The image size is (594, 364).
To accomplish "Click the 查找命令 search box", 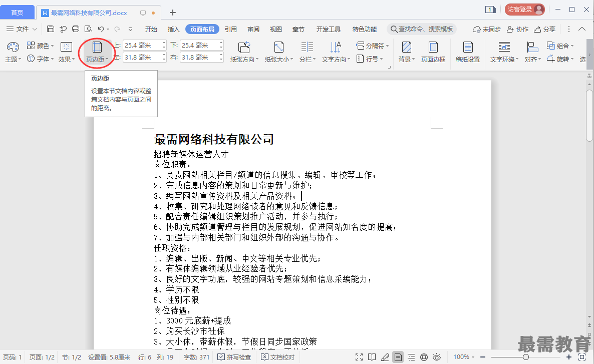I will coord(422,29).
